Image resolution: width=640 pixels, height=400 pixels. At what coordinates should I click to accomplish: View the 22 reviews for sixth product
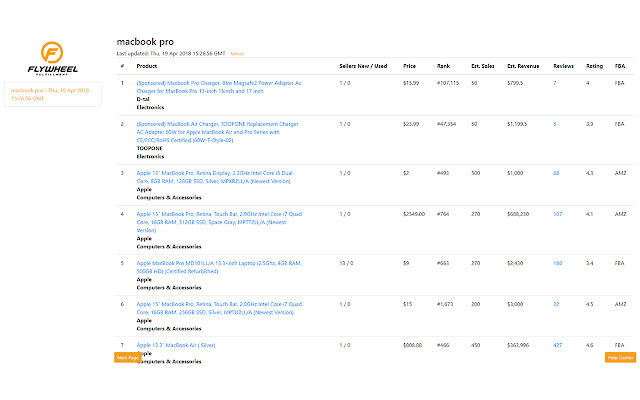point(556,302)
